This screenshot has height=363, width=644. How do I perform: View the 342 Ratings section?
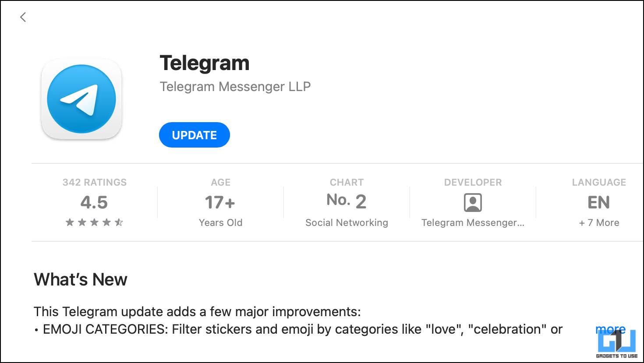[x=95, y=182]
